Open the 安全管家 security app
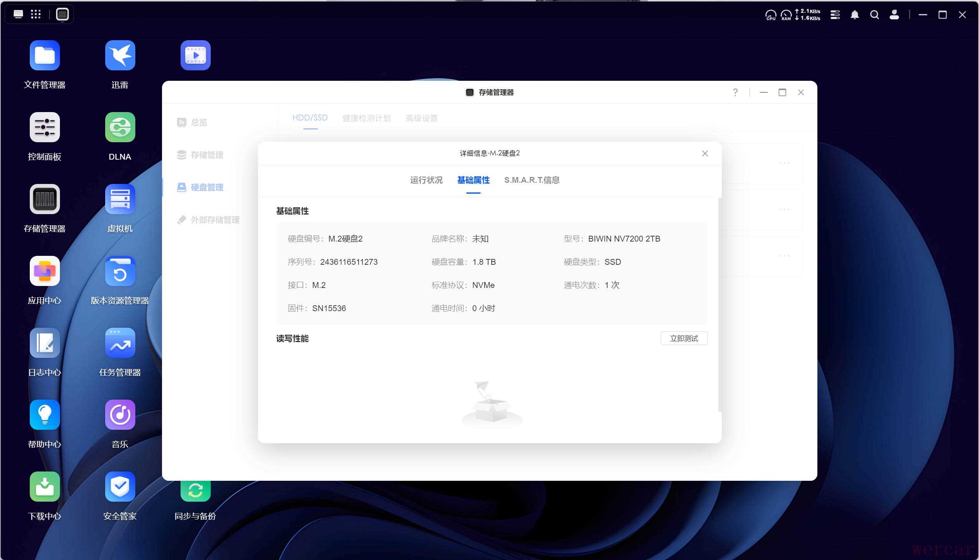Screen dimensions: 979x560 tap(120, 487)
